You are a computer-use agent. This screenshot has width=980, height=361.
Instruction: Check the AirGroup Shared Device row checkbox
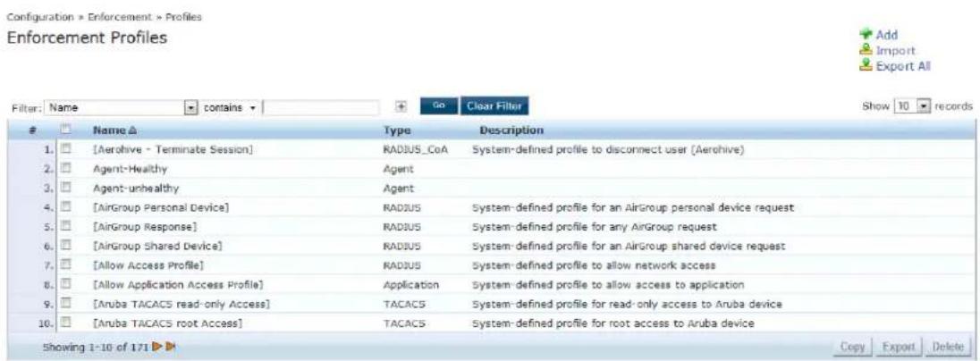(67, 246)
